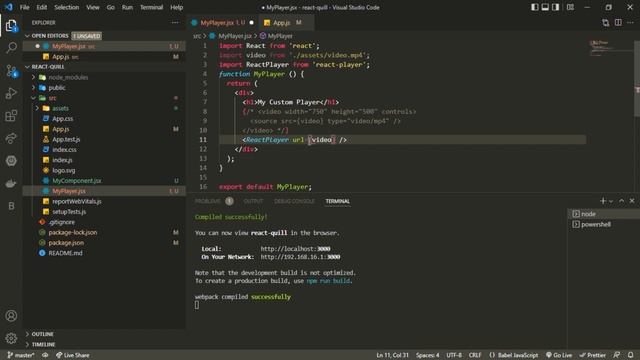Expand the node_modules folder

click(x=33, y=77)
